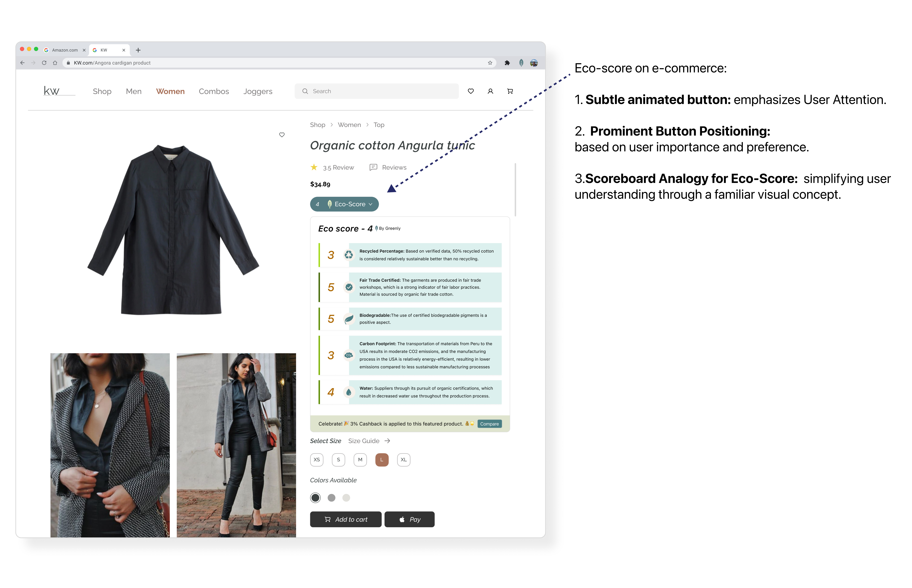
Task: Open a new browser tab with plus icon
Action: (x=138, y=50)
